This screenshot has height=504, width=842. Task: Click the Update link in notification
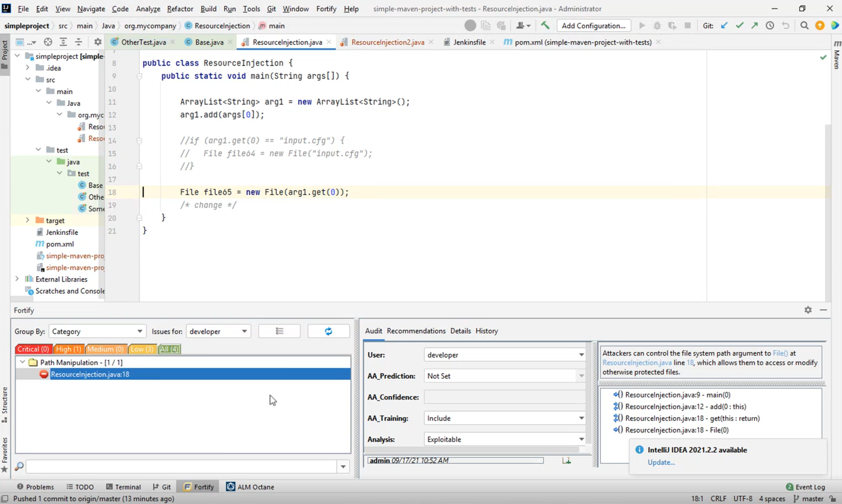click(661, 462)
